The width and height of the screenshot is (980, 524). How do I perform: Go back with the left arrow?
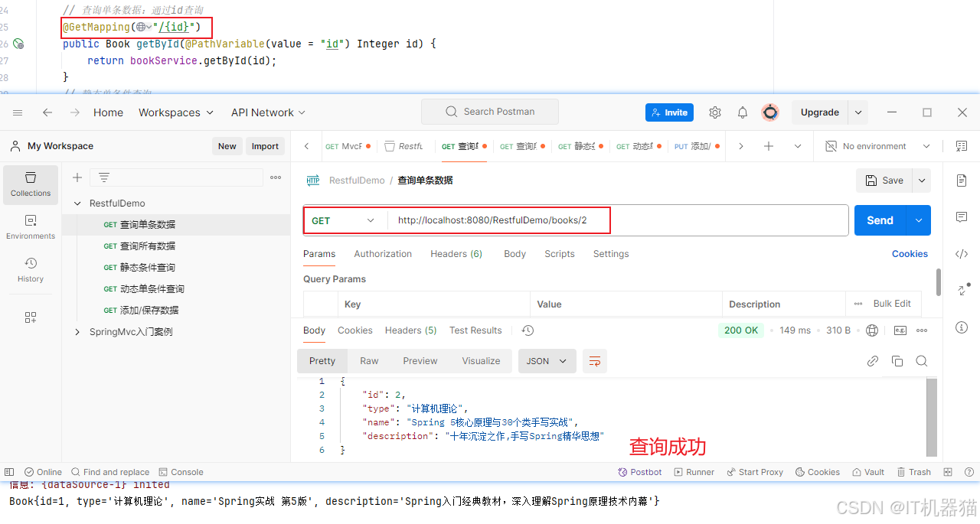pyautogui.click(x=47, y=112)
